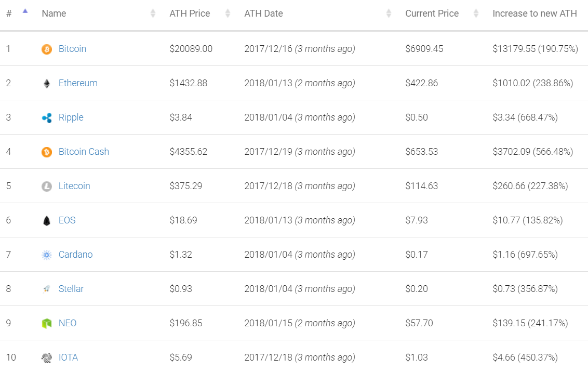Click the Ripple blue logo icon

pos(47,118)
